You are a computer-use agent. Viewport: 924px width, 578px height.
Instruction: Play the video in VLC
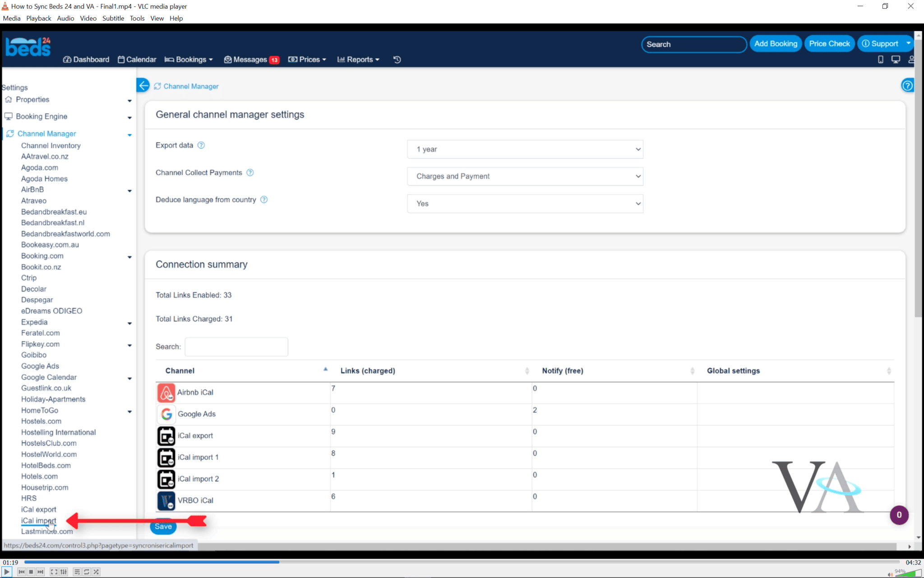click(7, 572)
